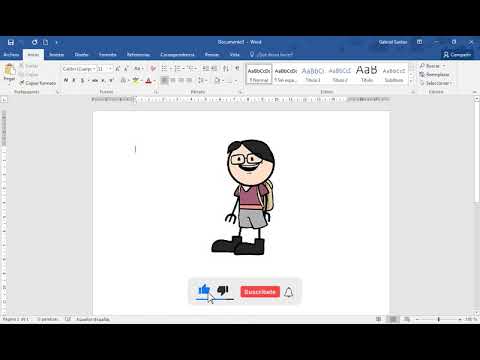Click the decrease font size icon
The image size is (480, 360).
(x=126, y=69)
